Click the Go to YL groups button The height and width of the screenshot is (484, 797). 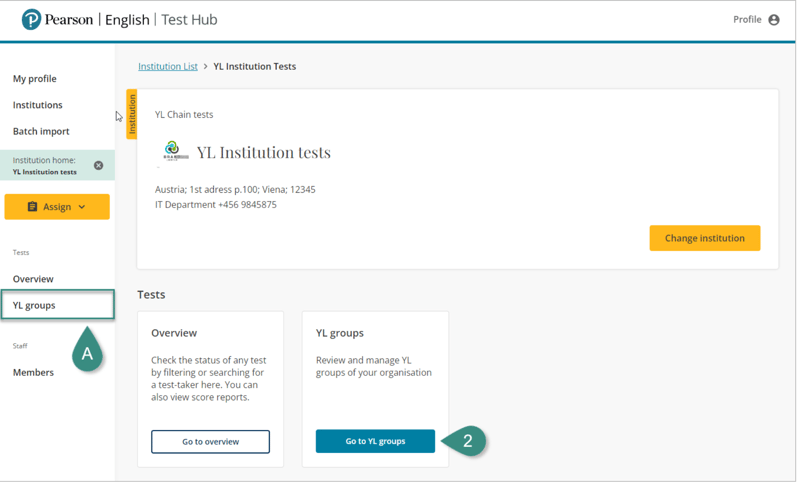tap(375, 441)
